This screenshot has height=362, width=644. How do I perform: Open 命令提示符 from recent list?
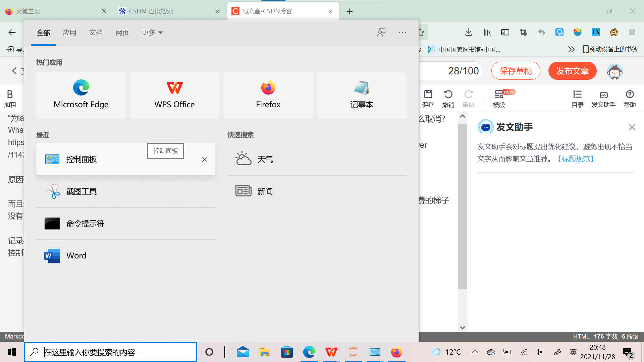(x=85, y=224)
